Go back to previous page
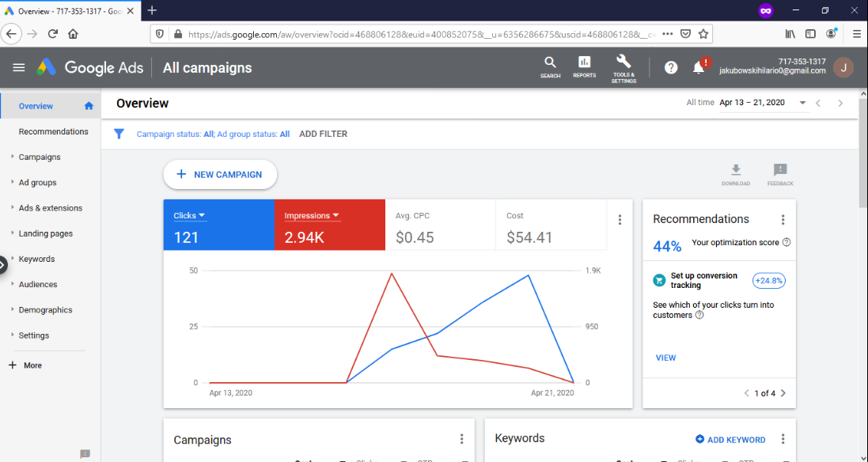The width and height of the screenshot is (868, 462). (12, 34)
